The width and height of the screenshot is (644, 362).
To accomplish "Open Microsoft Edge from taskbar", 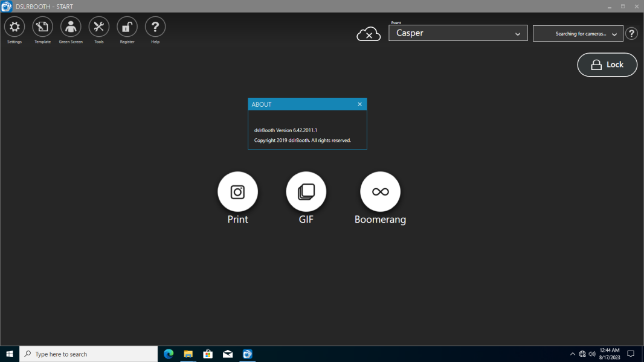I will pyautogui.click(x=169, y=354).
